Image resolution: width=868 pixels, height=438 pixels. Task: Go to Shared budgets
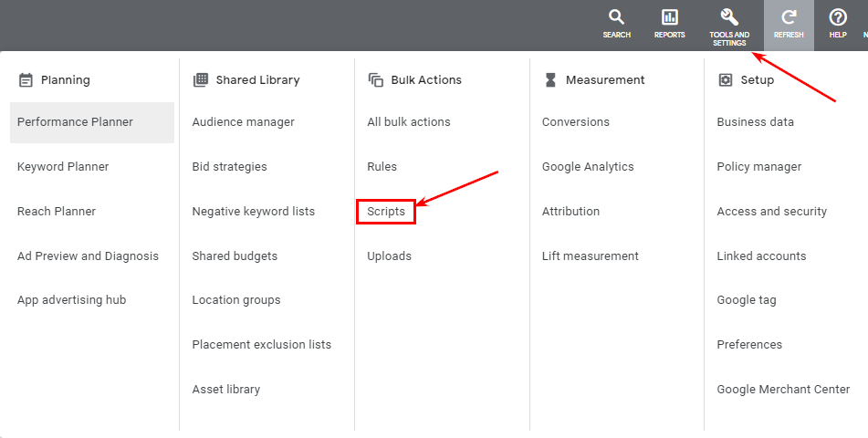tap(235, 256)
